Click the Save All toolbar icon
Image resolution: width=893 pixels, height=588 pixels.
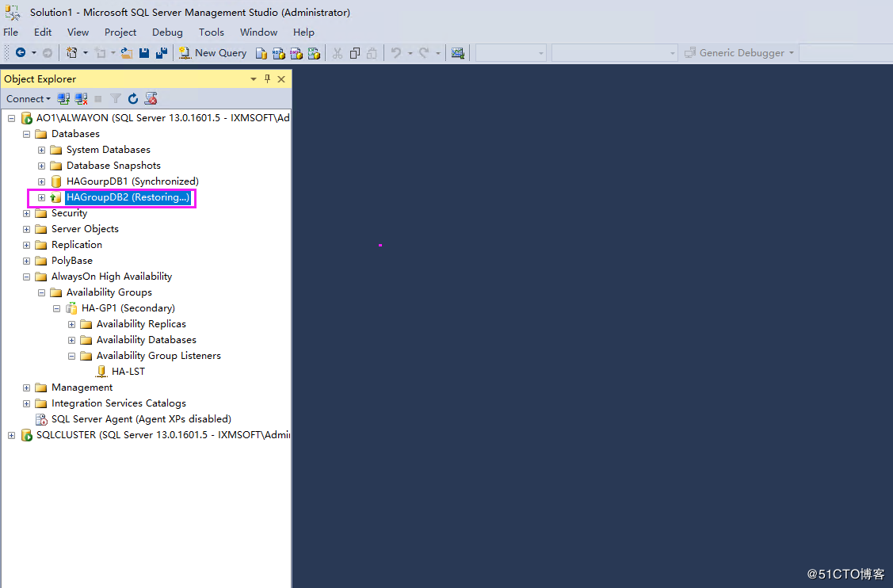162,52
